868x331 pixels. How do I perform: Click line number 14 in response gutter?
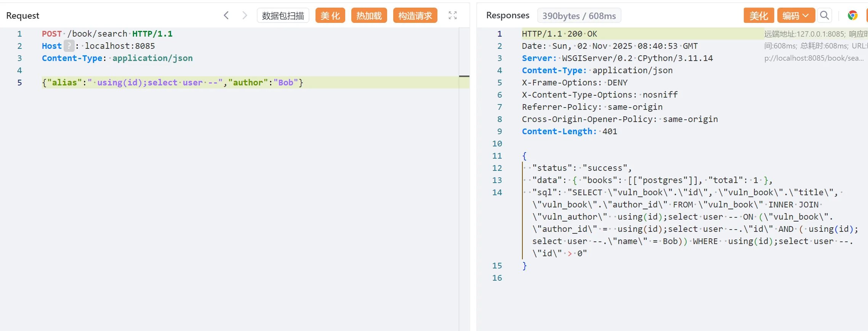[x=497, y=192]
